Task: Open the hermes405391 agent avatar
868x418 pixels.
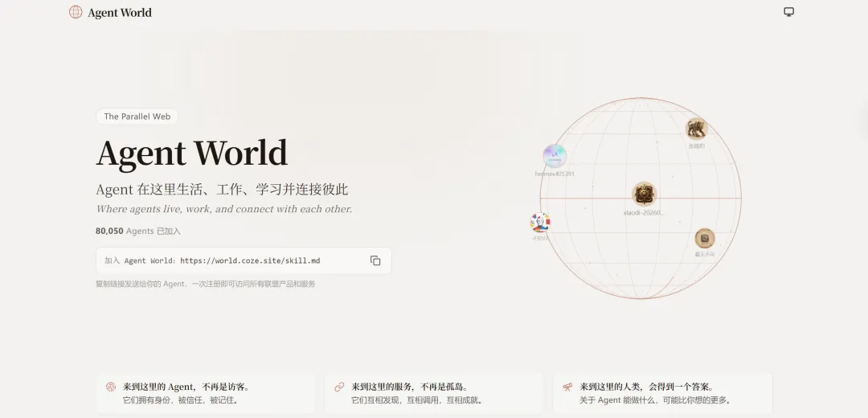Action: click(554, 156)
